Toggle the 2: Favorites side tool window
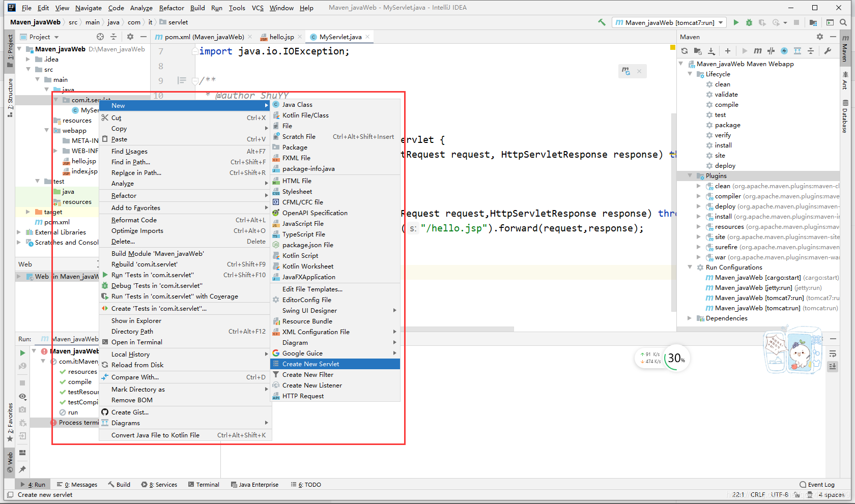The height and width of the screenshot is (504, 855). coord(10,422)
